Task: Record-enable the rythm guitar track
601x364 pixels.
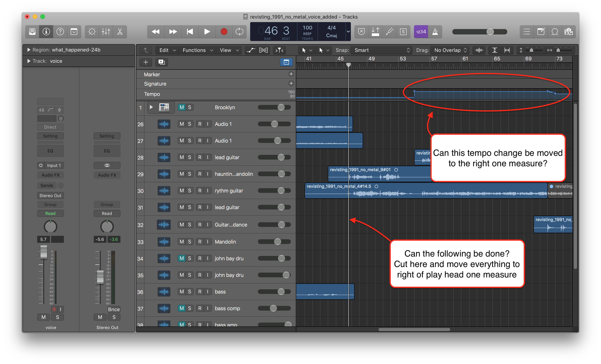Action: (200, 191)
